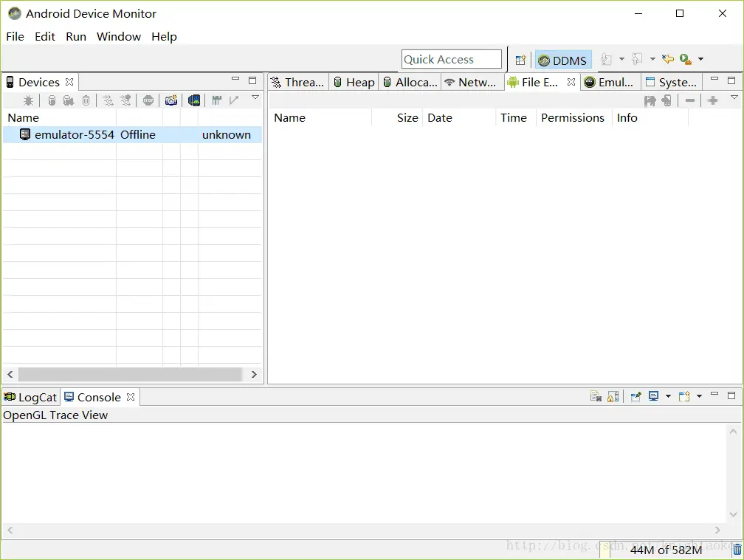Screen dimensions: 744x560
Task: Click the Devices horizontal scrollbar thumb
Action: [130, 374]
